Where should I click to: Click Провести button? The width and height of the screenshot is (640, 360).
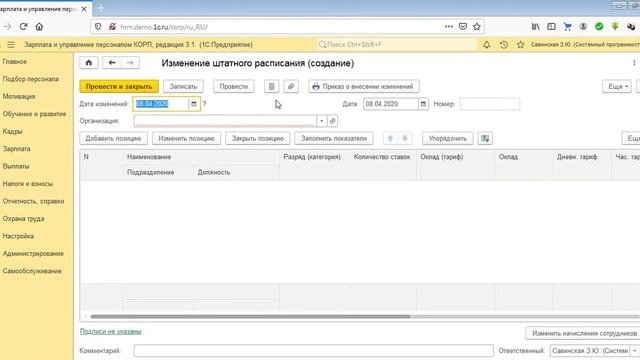[x=233, y=87]
